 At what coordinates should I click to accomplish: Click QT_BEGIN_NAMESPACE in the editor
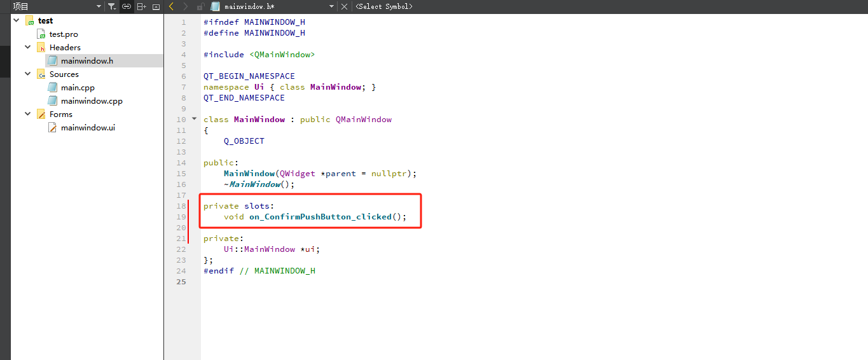249,76
